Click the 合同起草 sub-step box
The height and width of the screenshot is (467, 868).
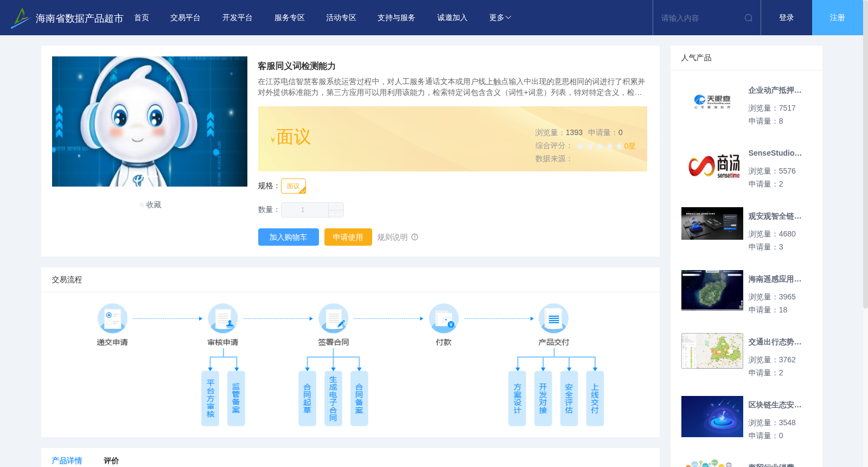[307, 399]
